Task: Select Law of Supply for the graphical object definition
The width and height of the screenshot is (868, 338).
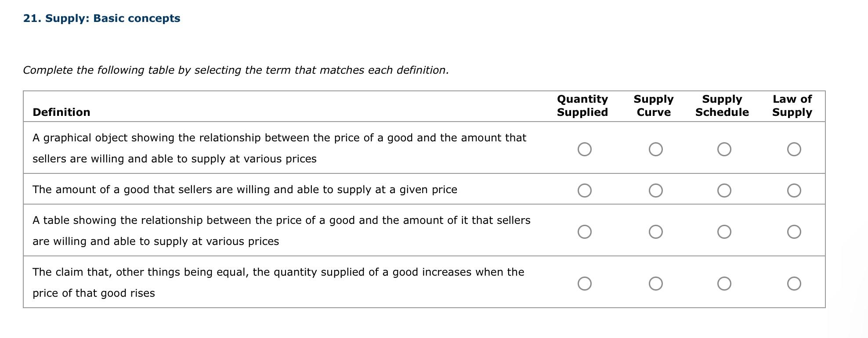Action: click(x=794, y=149)
